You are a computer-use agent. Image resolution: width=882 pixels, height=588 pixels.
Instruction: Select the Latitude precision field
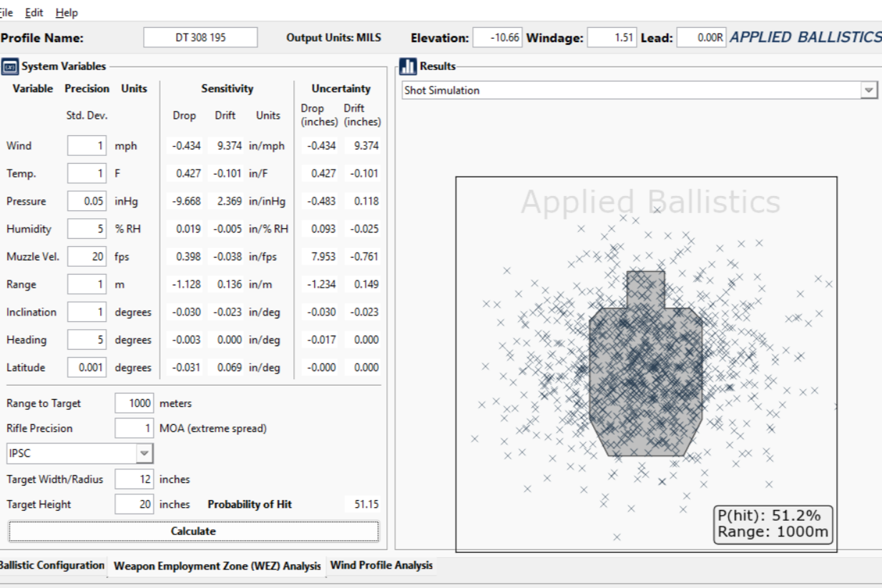(x=87, y=368)
